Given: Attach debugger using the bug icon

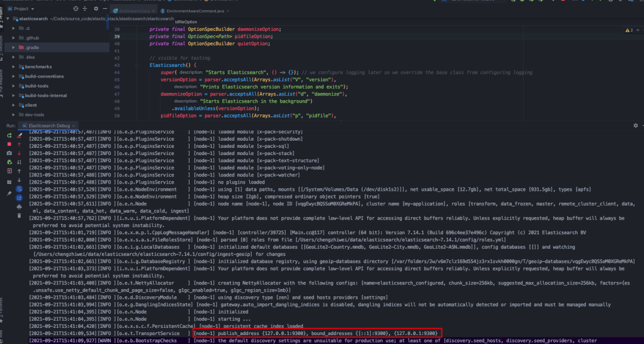Looking at the screenshot, I should [x=9, y=162].
